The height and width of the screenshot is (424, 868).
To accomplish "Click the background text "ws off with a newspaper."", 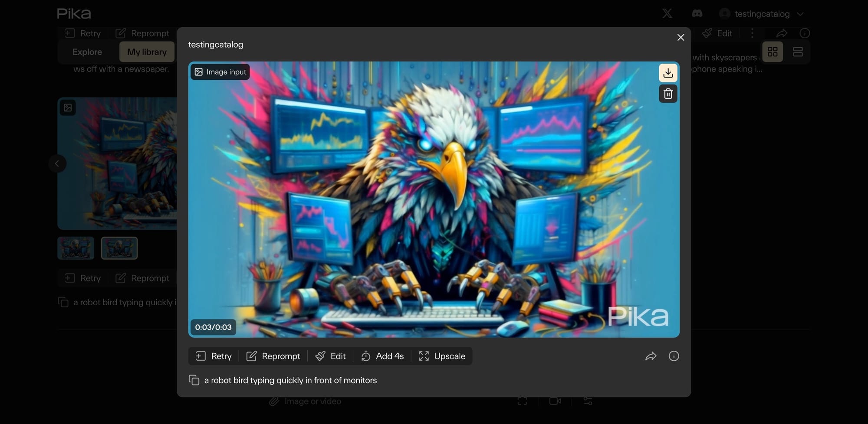I will point(121,69).
